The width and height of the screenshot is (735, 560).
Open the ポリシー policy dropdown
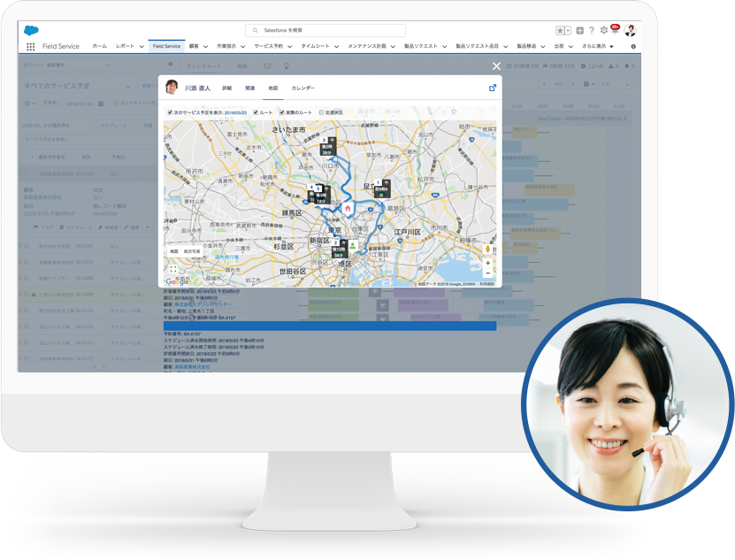coord(79,65)
